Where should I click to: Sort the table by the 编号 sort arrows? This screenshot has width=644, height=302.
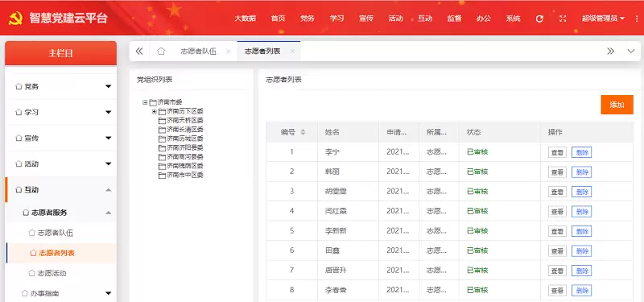(x=303, y=132)
